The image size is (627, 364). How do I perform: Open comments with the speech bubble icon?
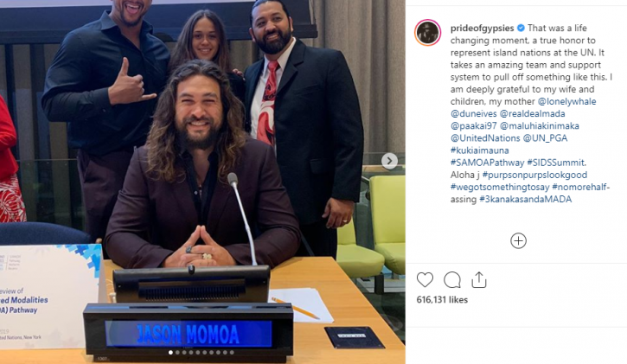(451, 279)
